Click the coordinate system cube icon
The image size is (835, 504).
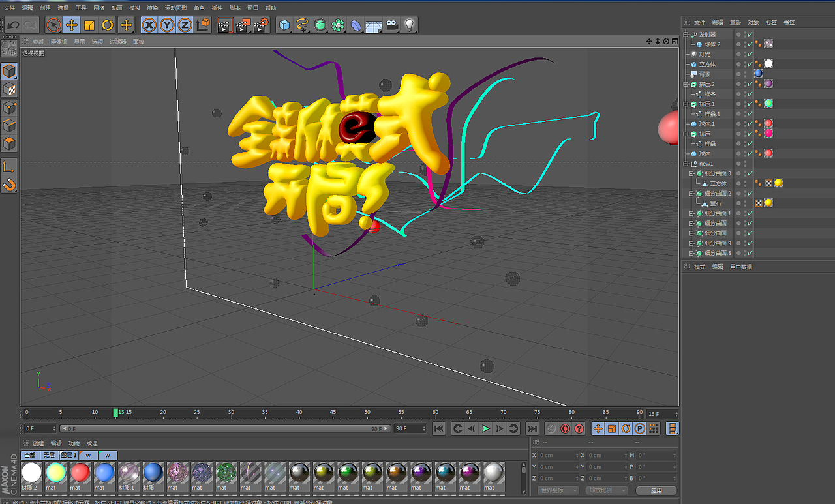point(204,25)
